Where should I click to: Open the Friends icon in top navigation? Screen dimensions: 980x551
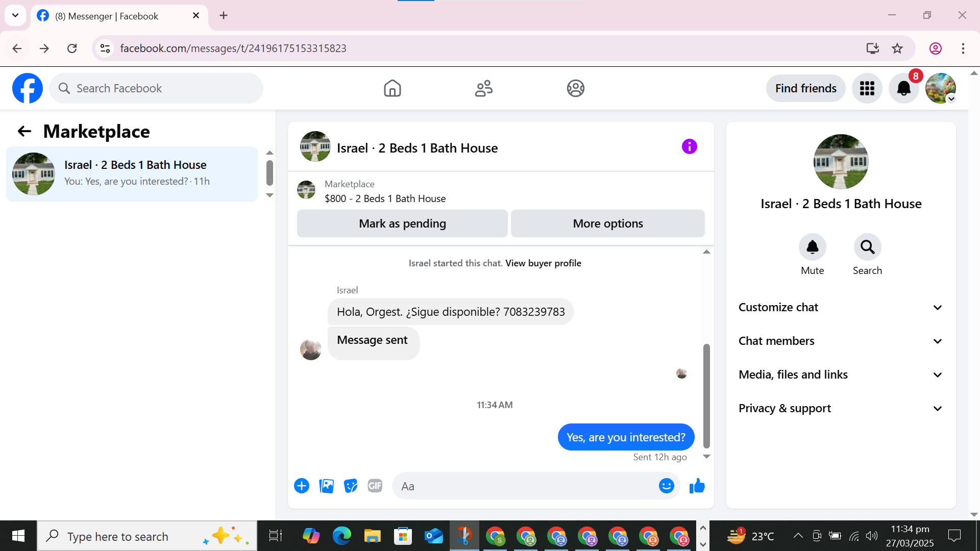click(484, 88)
